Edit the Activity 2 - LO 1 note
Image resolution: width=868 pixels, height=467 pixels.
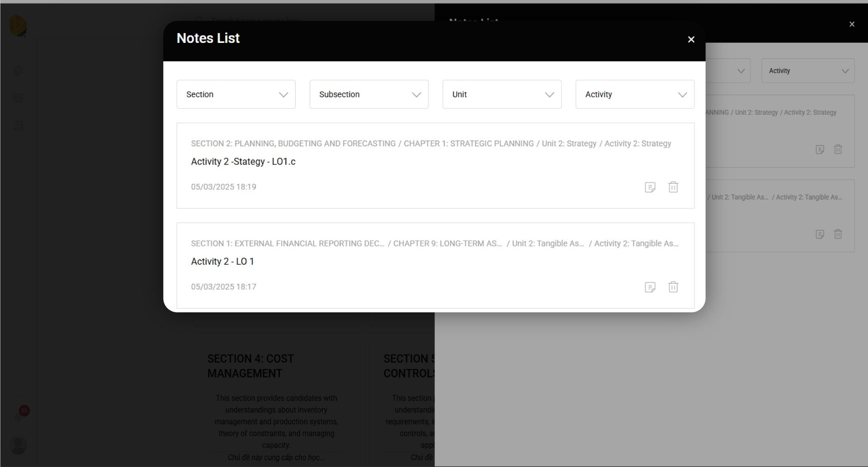coord(650,287)
